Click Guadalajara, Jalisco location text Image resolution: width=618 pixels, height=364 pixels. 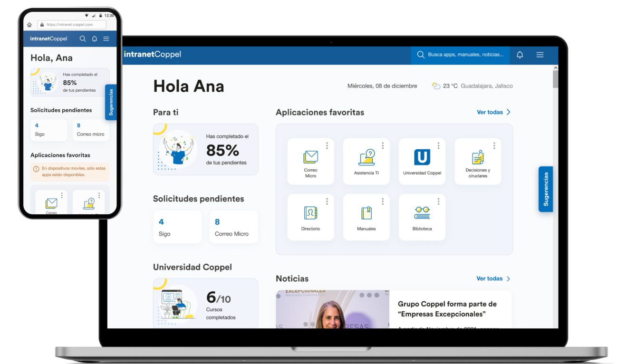[487, 86]
